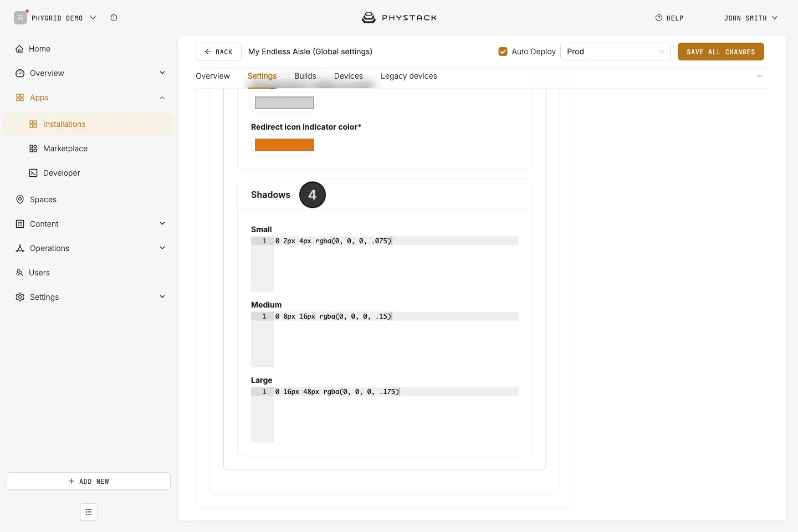Open the three-dots more menu
The width and height of the screenshot is (798, 532).
[760, 76]
